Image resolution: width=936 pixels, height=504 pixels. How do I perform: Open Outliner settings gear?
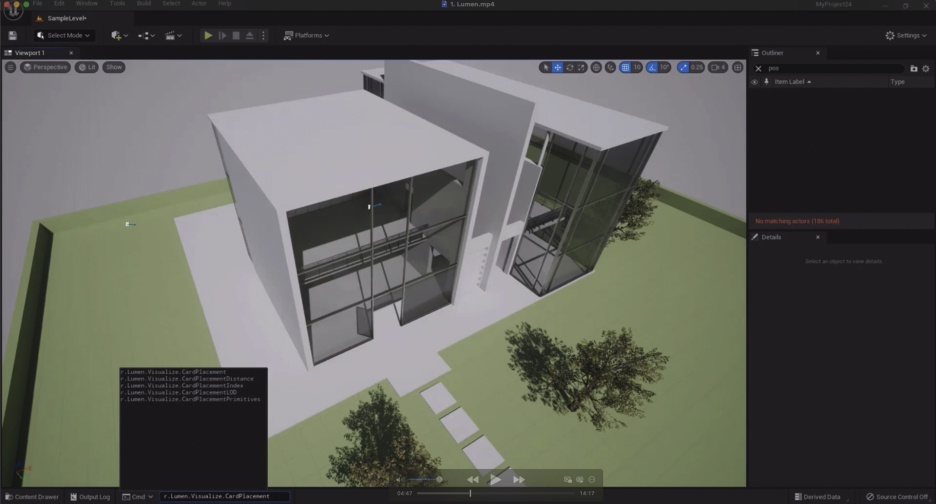click(926, 69)
